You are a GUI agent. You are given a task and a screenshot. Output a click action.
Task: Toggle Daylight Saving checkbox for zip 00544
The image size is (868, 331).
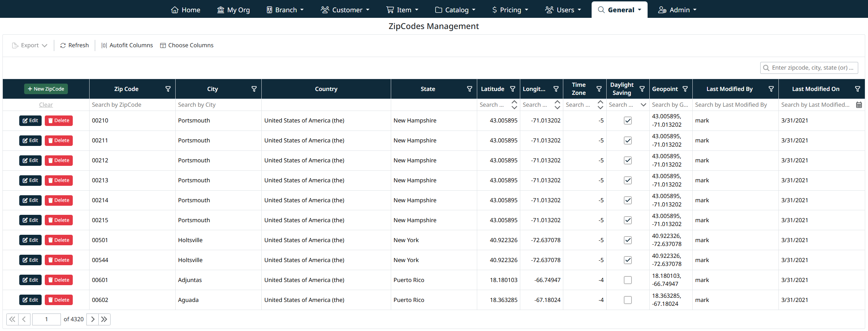click(628, 260)
